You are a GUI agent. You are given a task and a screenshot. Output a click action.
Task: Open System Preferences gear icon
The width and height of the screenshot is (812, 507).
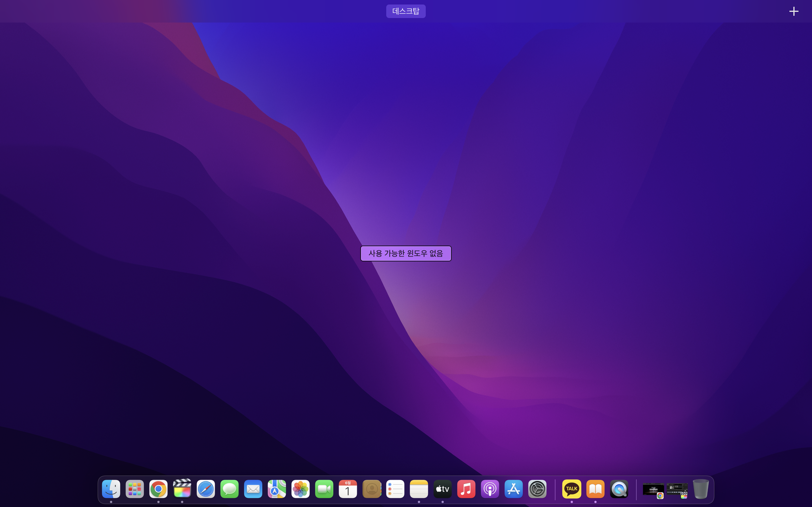click(537, 489)
